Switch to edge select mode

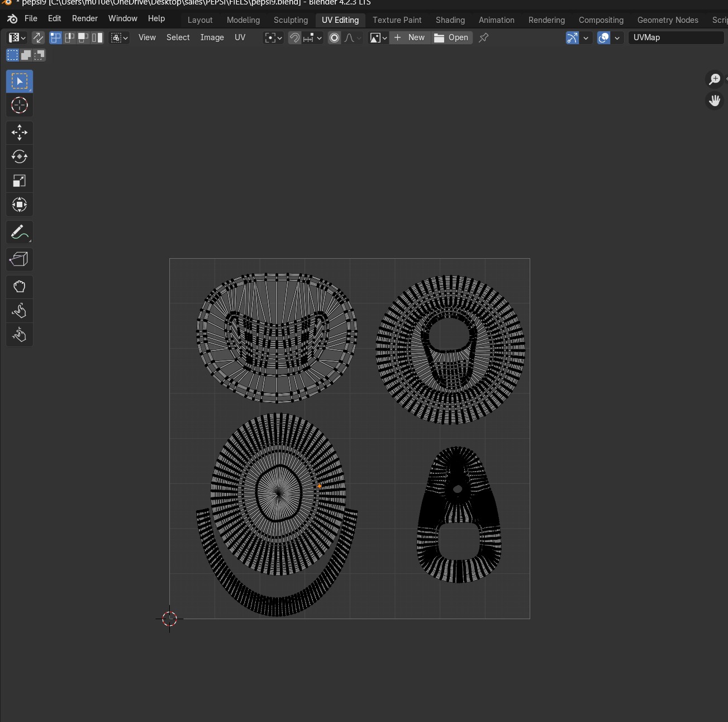pos(69,37)
